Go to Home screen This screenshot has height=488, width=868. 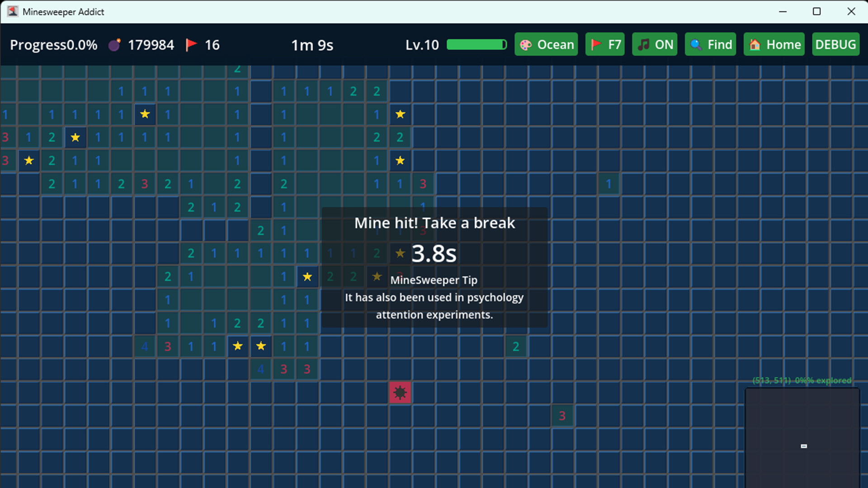point(774,44)
